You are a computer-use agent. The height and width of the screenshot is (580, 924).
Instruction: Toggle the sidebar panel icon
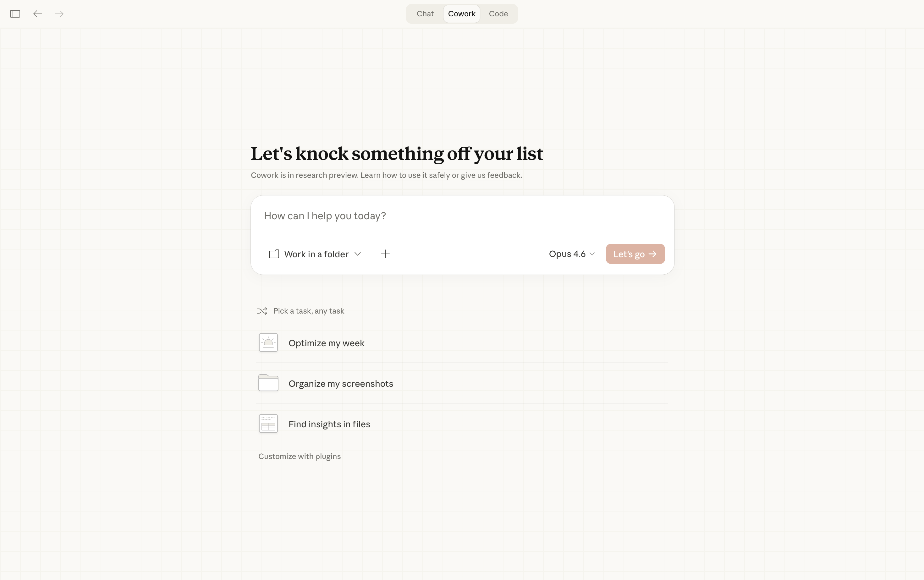(15, 14)
